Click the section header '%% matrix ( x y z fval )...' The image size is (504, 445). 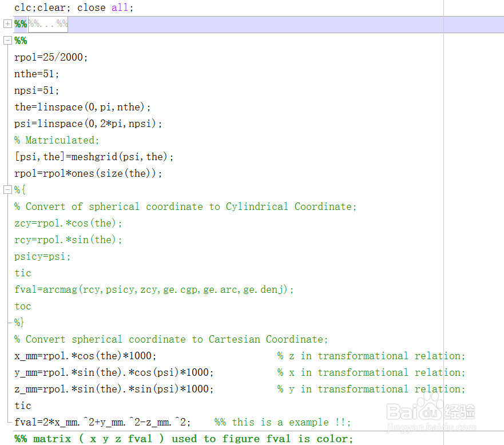click(x=184, y=439)
